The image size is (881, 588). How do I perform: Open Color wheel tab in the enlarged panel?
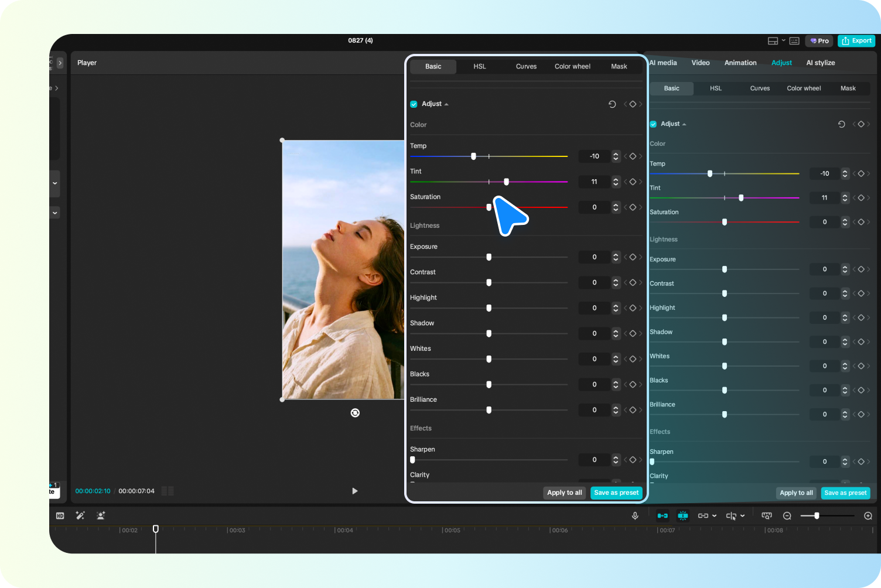click(x=572, y=67)
